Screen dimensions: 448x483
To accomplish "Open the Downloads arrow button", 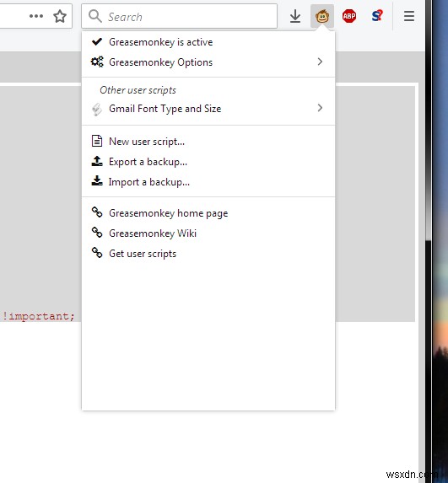I will [x=295, y=16].
